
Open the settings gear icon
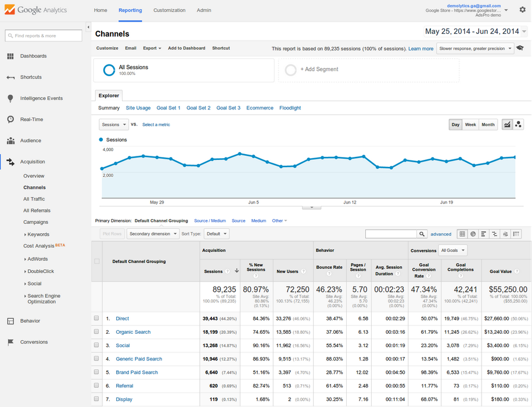pos(522,10)
